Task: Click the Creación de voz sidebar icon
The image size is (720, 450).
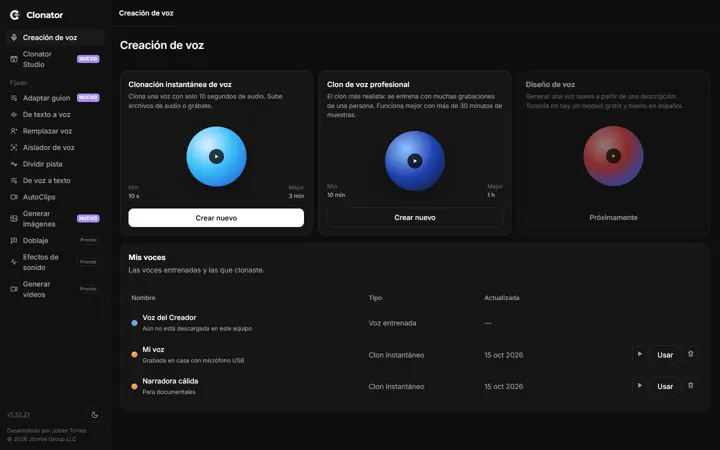Action: tap(14, 38)
